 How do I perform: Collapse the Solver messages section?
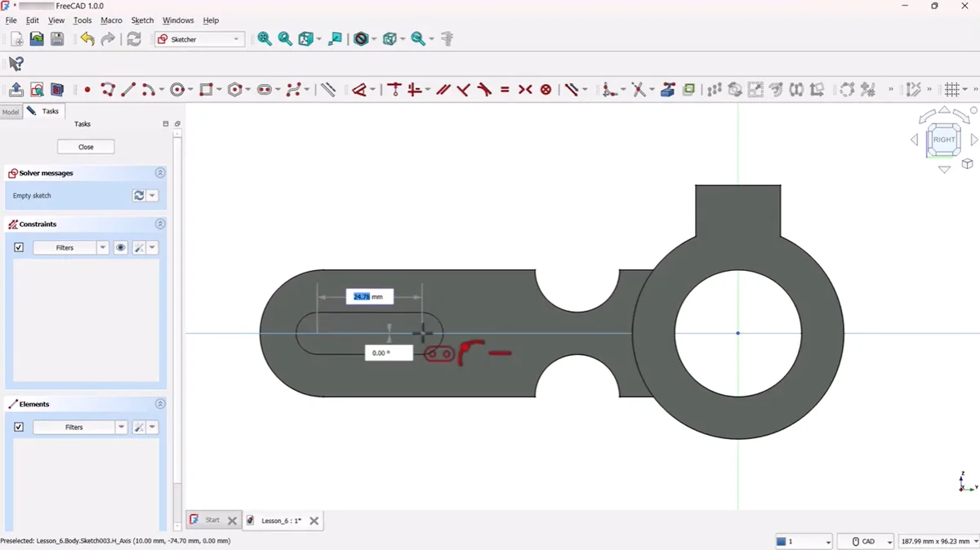click(160, 173)
